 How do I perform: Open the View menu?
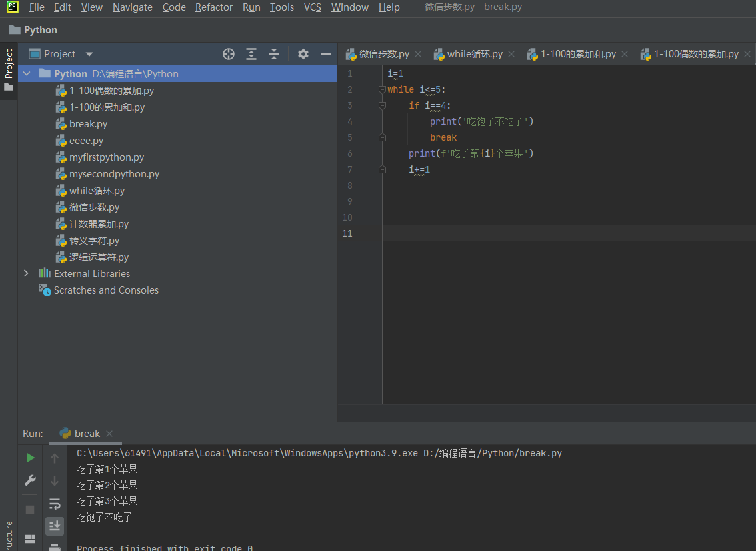[91, 7]
